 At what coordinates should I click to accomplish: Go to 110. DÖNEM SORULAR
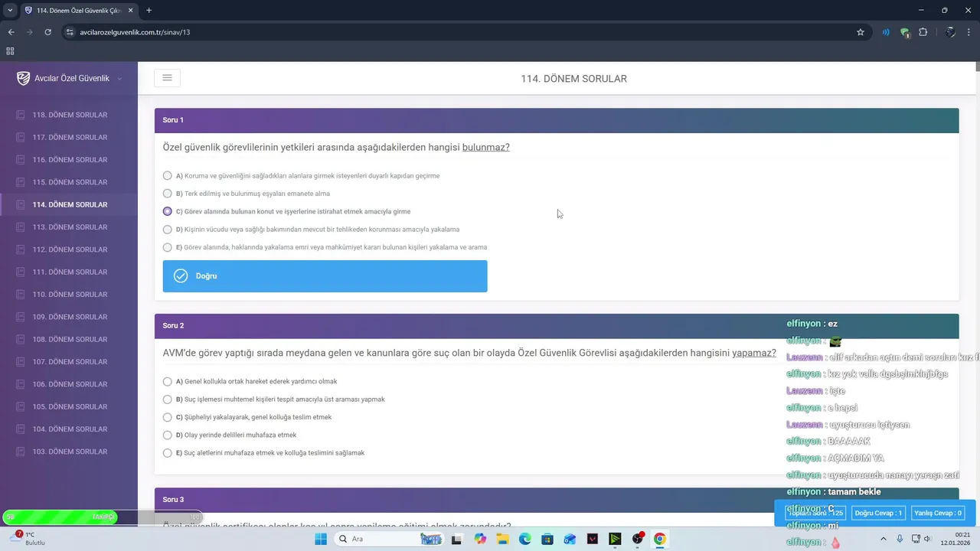[x=70, y=295]
